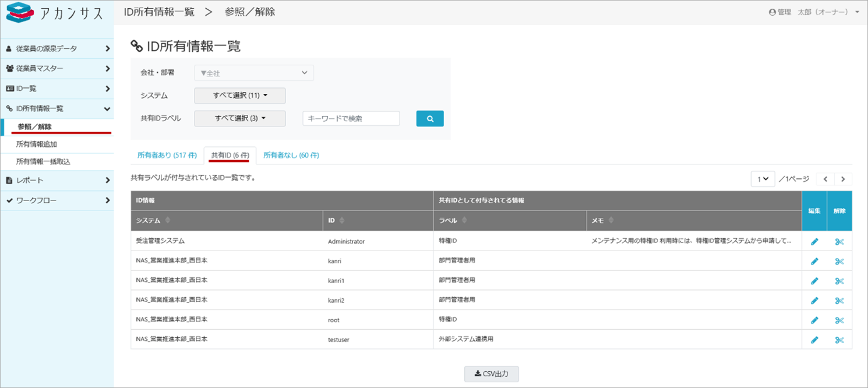
Task: Sort by the ID column header arrows
Action: (x=341, y=221)
